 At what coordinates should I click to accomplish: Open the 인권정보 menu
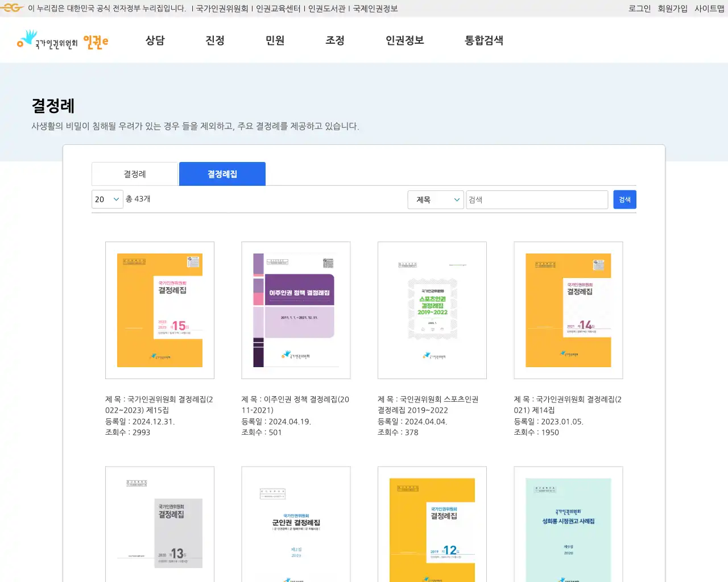404,40
